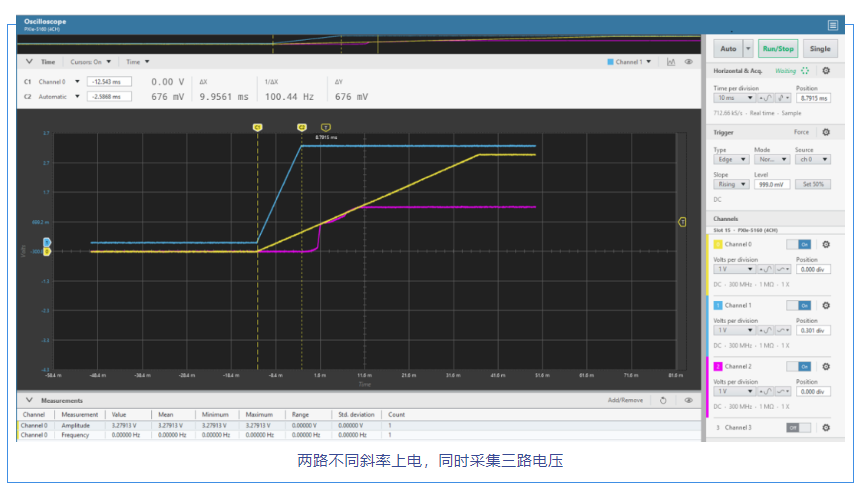Click the C2 cursor position field
867x496 pixels.
109,97
